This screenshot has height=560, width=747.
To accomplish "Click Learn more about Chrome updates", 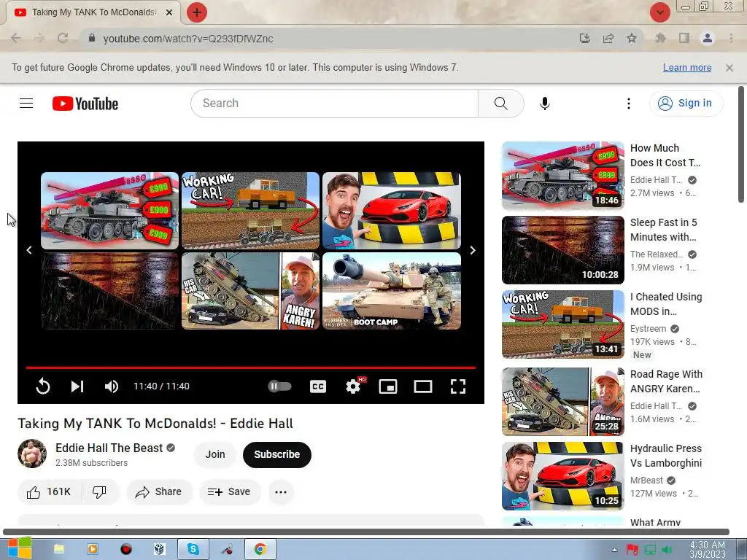I will point(687,68).
